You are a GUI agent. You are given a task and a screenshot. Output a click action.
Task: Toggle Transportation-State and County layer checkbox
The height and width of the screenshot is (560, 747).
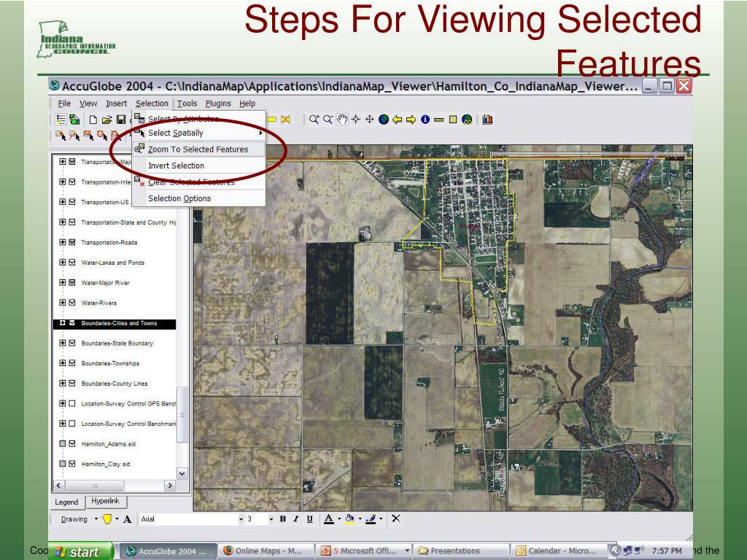point(72,222)
